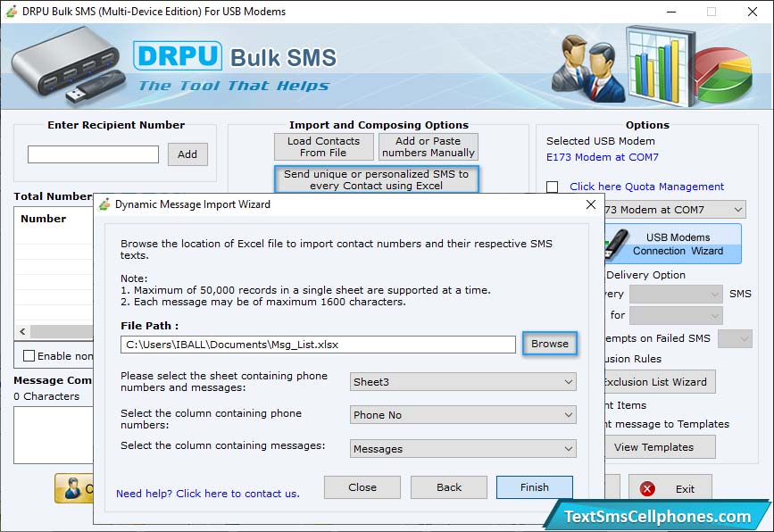
Task: Focus the File Path text field
Action: [318, 345]
